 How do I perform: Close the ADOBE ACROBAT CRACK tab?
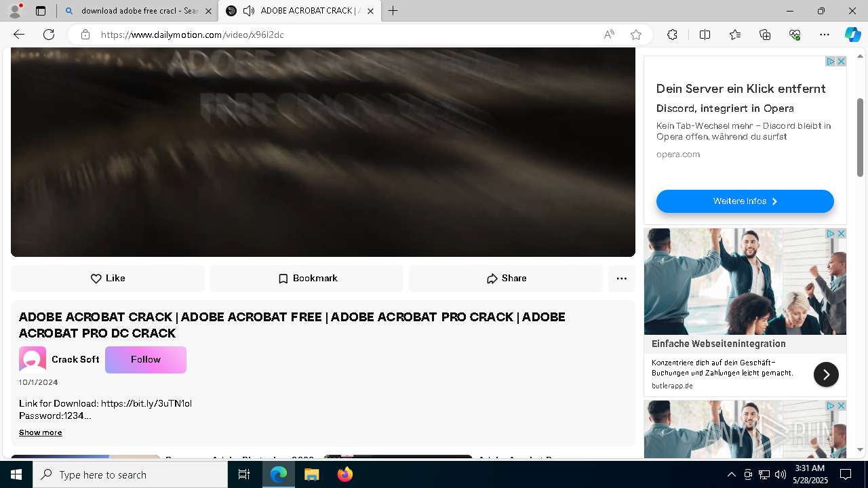370,11
